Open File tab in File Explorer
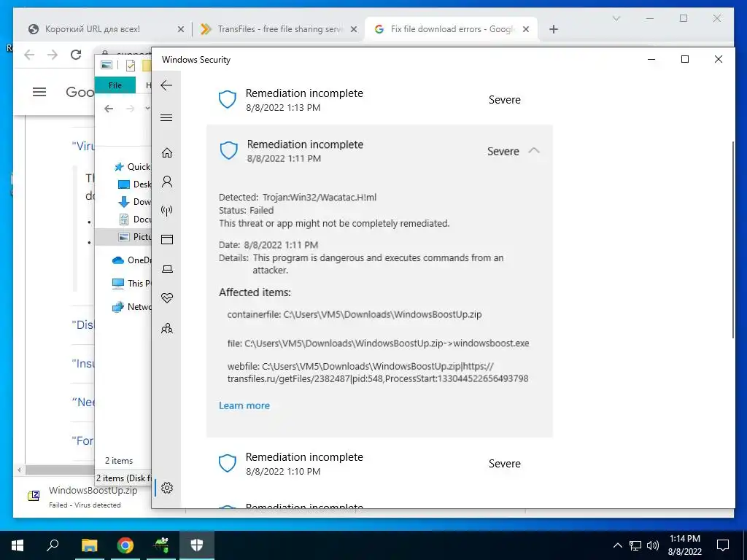Image resolution: width=747 pixels, height=560 pixels. 115,85
